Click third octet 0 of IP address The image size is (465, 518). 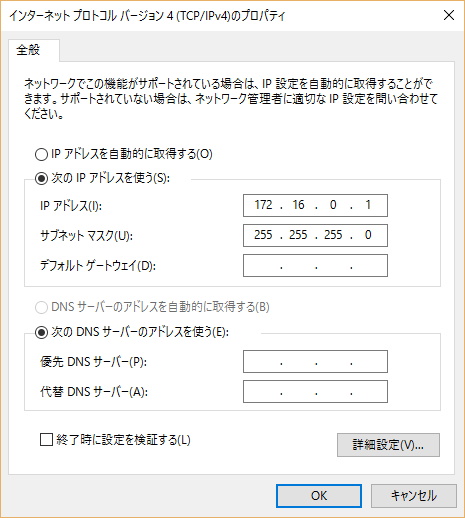(333, 205)
